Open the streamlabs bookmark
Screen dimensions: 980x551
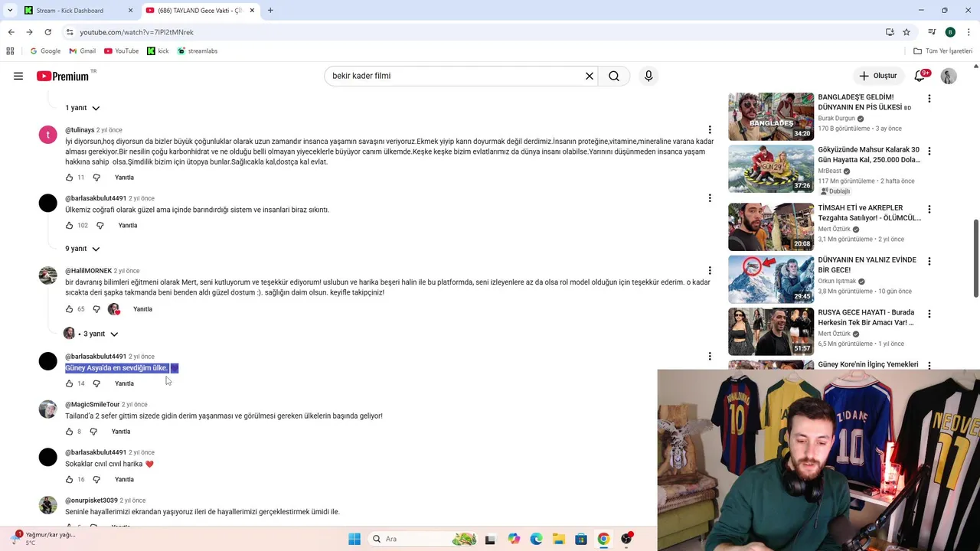click(x=198, y=51)
